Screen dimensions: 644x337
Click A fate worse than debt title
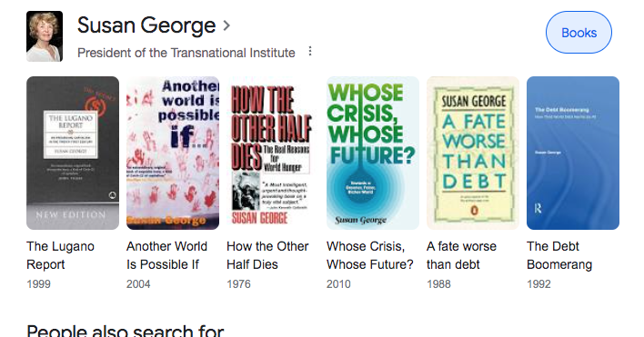[461, 255]
